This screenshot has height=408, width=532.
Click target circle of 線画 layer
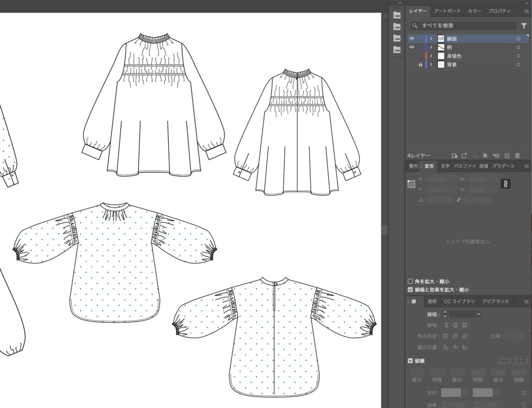tap(518, 38)
